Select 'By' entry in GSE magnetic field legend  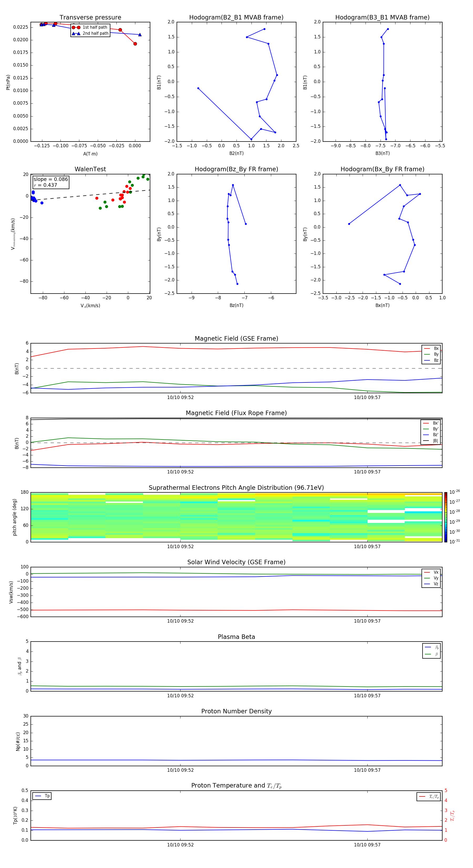coord(431,354)
